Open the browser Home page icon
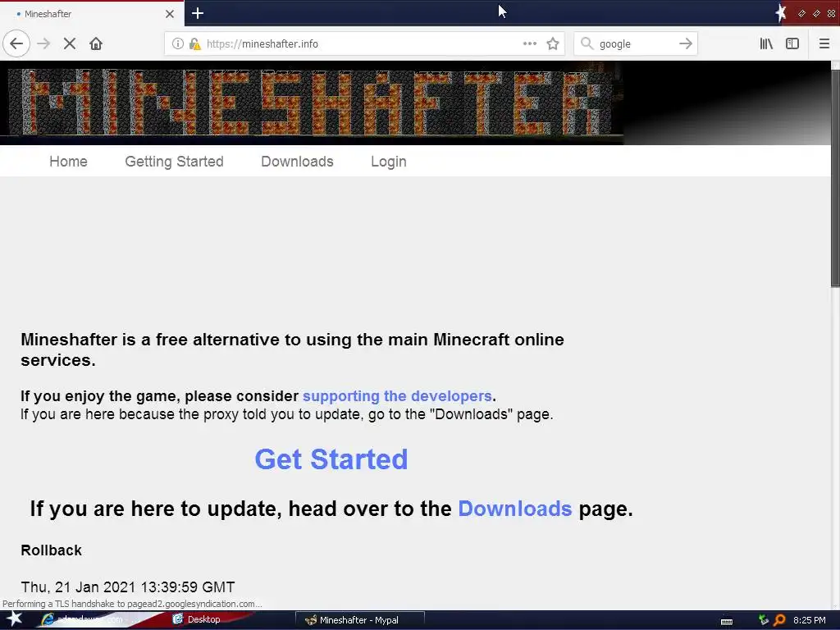840x630 pixels. (96, 43)
